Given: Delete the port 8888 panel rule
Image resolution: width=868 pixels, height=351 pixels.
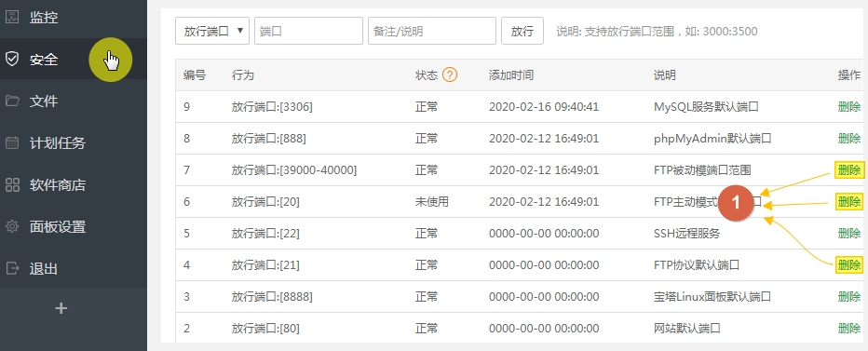Looking at the screenshot, I should pos(849,297).
